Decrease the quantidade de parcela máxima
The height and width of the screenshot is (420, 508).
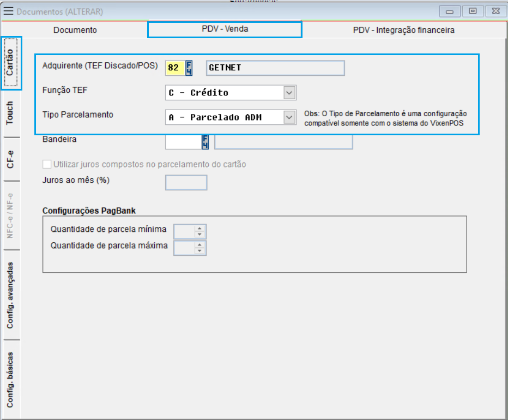coord(200,251)
